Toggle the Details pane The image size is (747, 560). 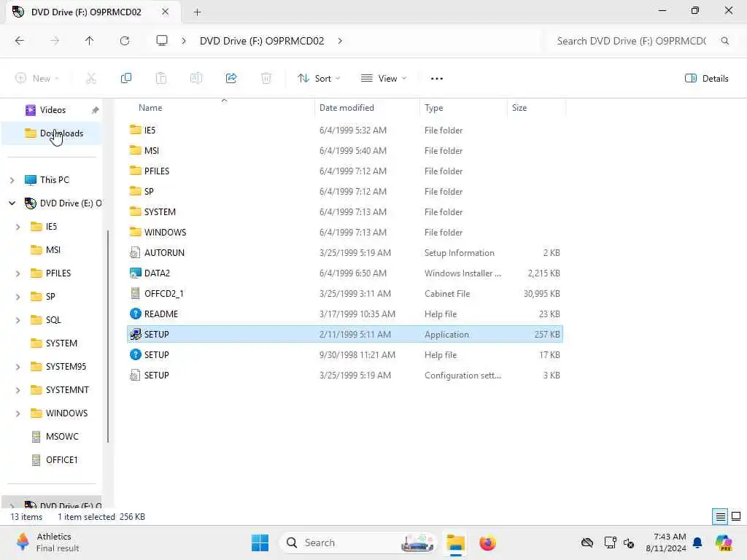click(706, 79)
